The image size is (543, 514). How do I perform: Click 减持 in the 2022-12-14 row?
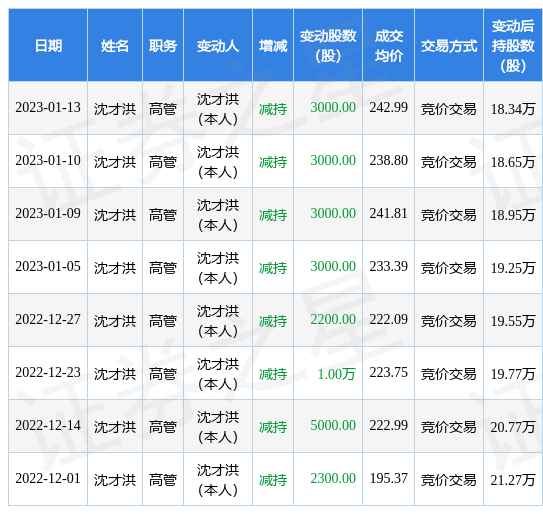tap(273, 427)
